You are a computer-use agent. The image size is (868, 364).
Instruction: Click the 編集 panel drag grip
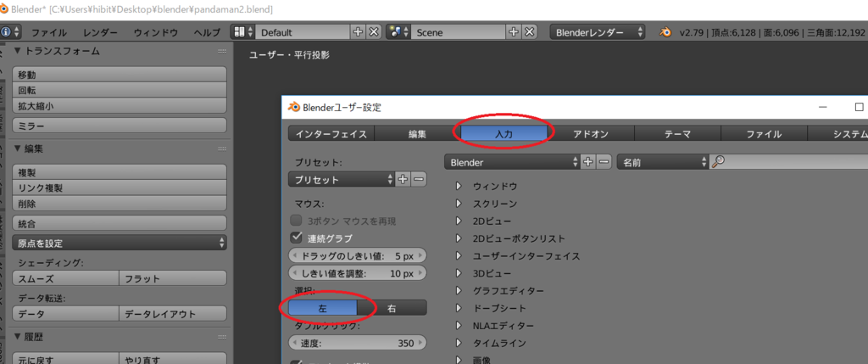222,148
